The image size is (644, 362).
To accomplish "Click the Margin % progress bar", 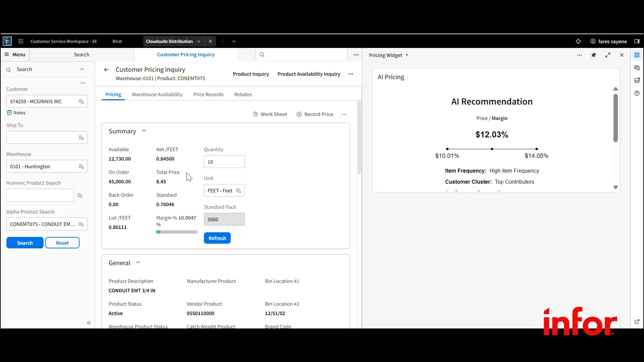I will pos(177,232).
